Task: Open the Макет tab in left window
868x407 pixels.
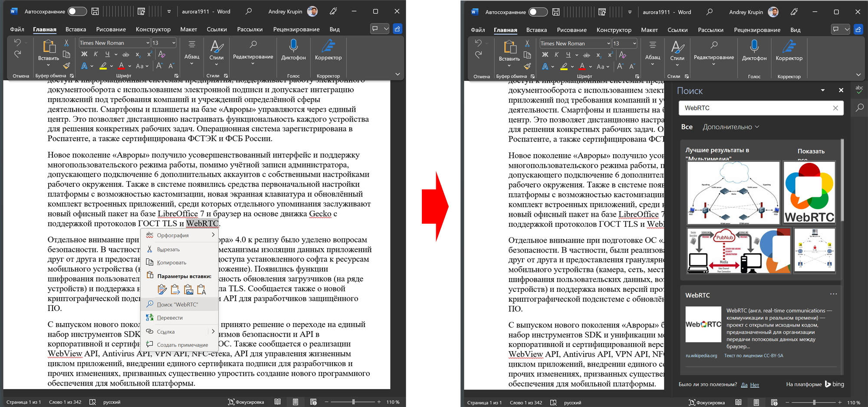Action: (x=188, y=29)
